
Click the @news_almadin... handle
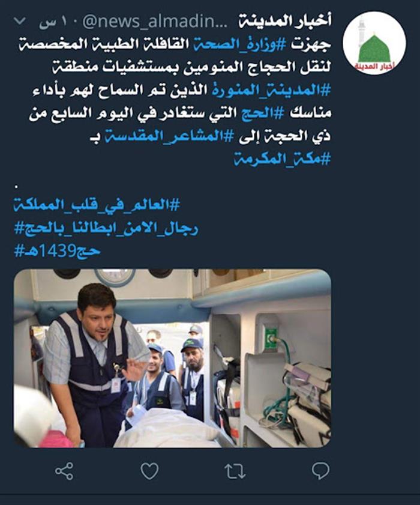point(154,22)
